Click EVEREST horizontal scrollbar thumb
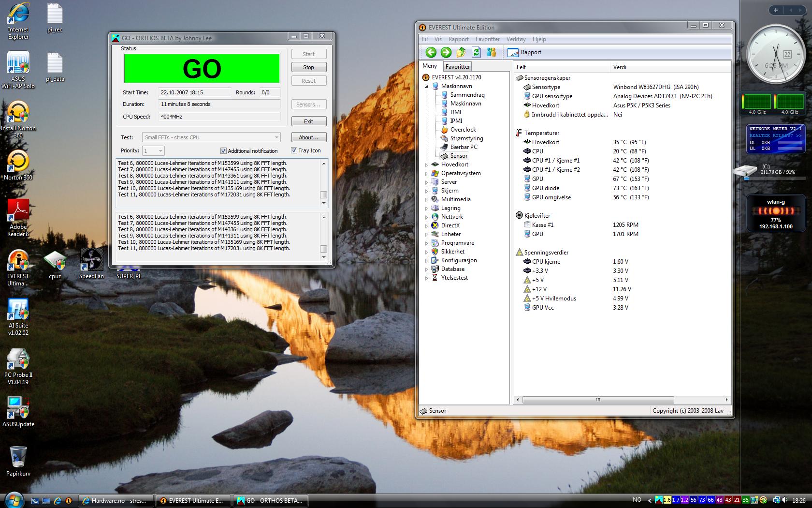Screen dimensions: 812x508 (x=598, y=400)
